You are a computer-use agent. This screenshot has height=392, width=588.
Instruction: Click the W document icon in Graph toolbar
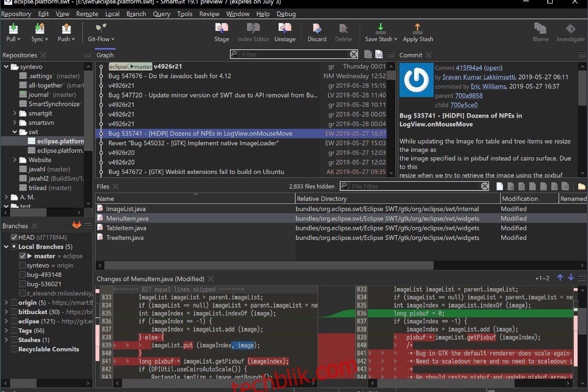(x=379, y=54)
